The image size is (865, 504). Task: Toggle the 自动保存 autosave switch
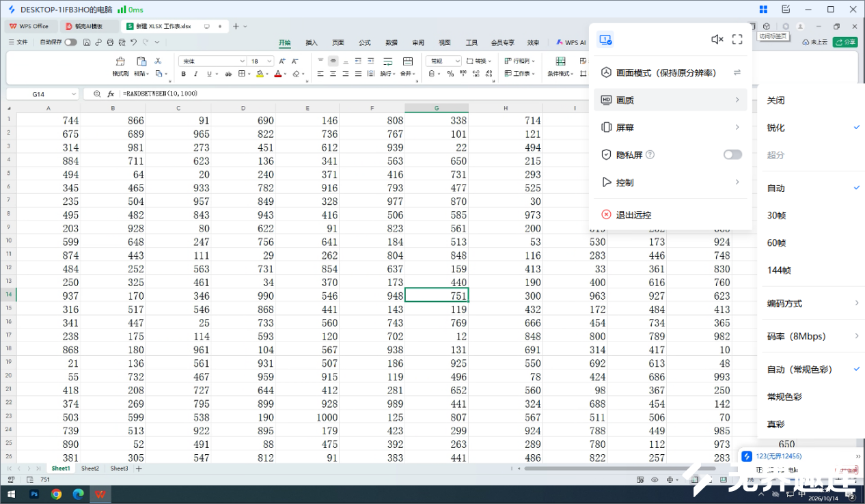click(x=70, y=42)
